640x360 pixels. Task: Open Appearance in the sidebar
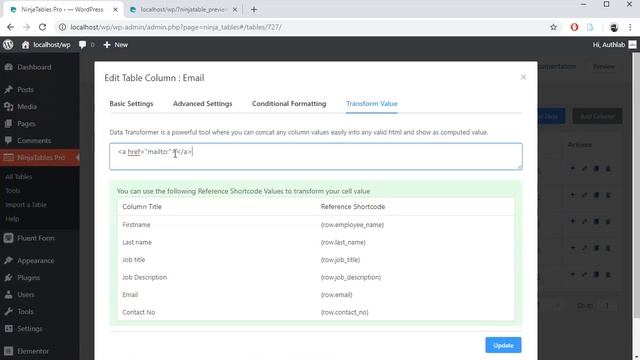tap(36, 260)
